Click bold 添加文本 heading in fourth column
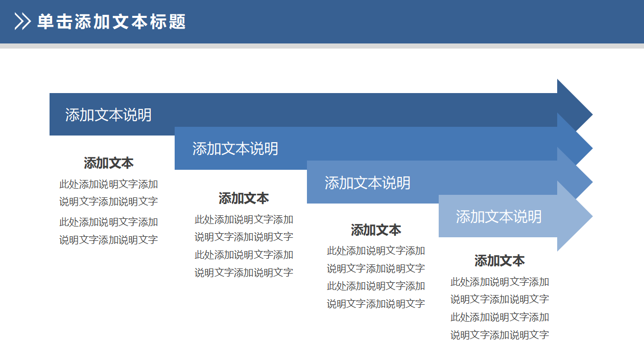Image resolution: width=644 pixels, height=360 pixels. pyautogui.click(x=499, y=261)
